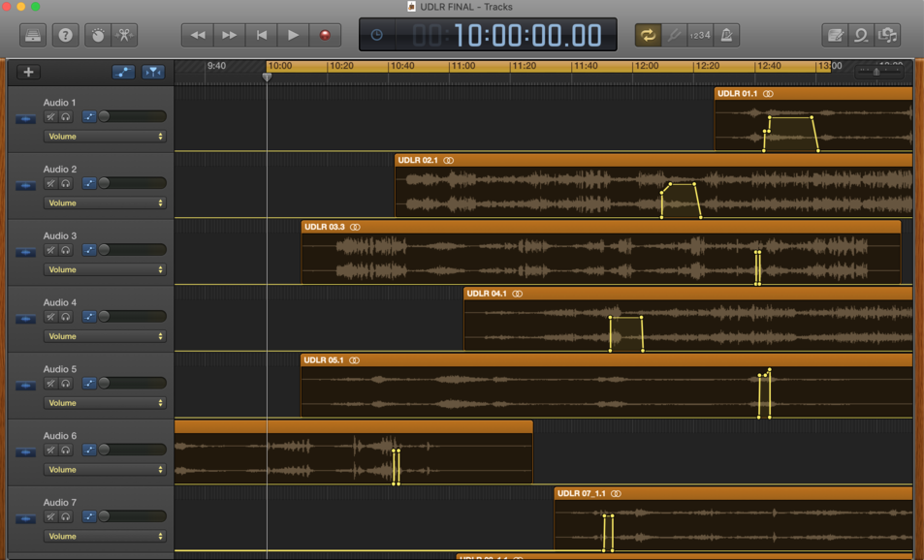Solo the Audio 3 track with headphones
Image resolution: width=924 pixels, height=560 pixels.
pyautogui.click(x=66, y=250)
